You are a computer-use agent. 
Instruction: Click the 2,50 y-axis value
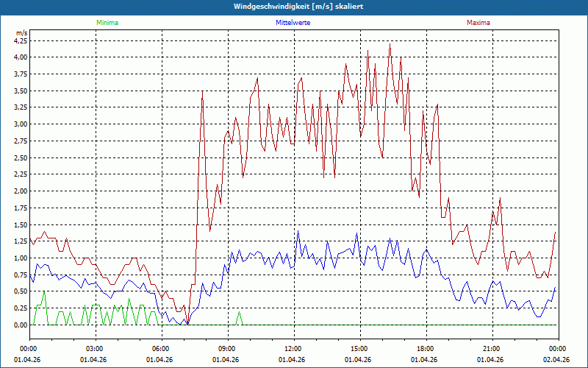tap(21, 158)
